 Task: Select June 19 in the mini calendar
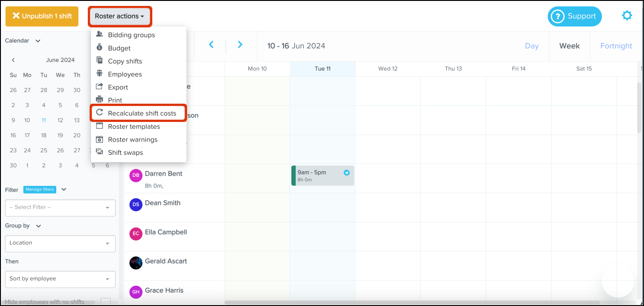coord(60,135)
